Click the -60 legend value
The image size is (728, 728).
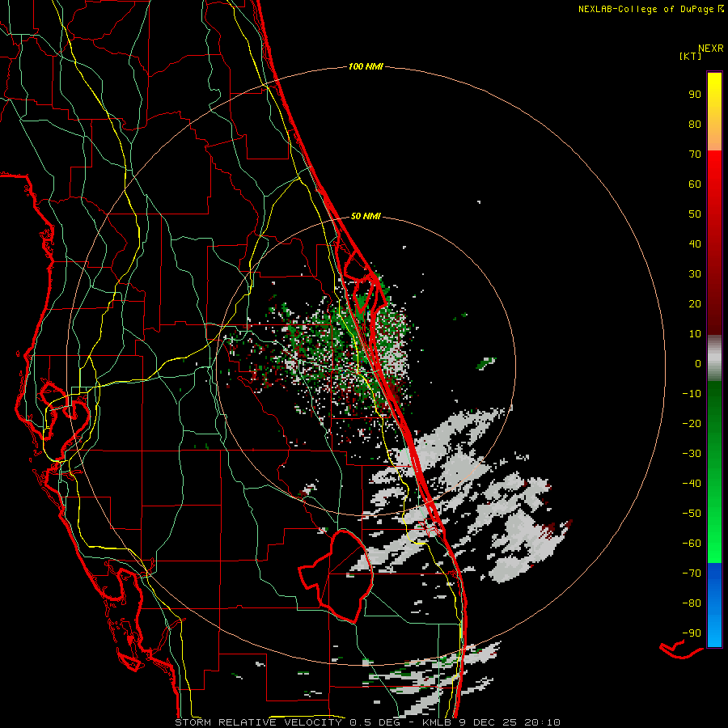coord(692,544)
